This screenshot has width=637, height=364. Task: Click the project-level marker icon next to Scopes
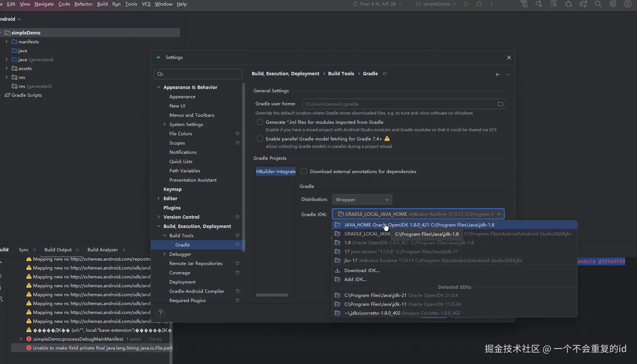237,143
